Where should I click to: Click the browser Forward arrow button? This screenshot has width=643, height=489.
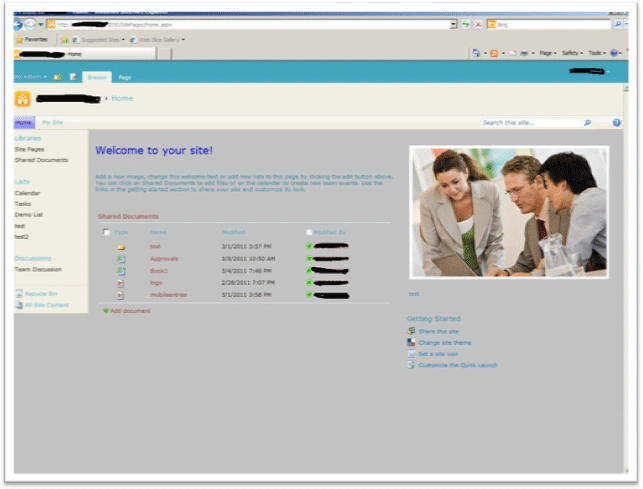[30, 25]
